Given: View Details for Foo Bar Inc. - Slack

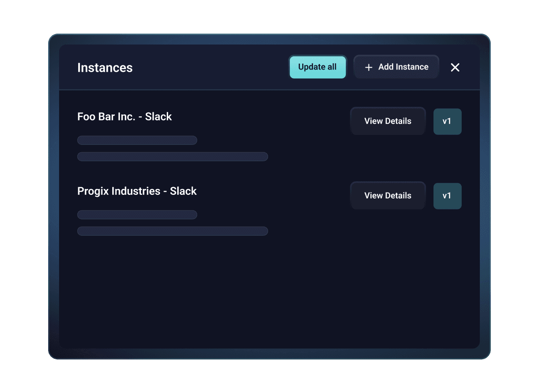Looking at the screenshot, I should [x=388, y=121].
